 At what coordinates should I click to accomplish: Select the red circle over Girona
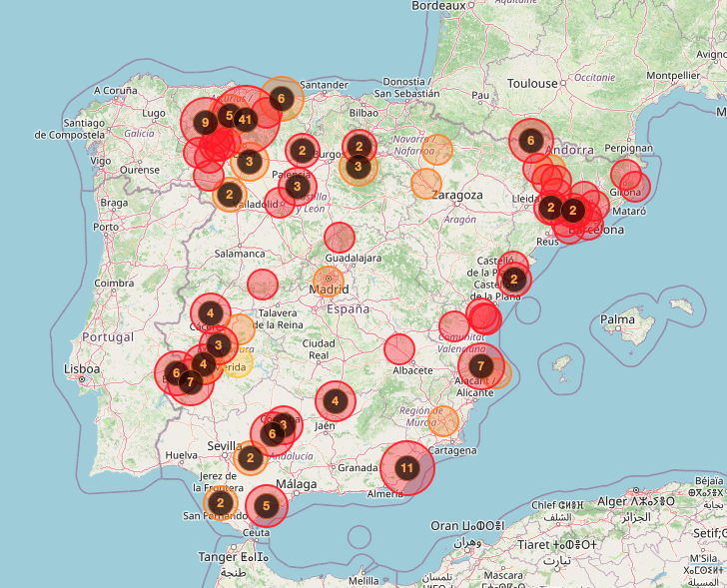coord(626,175)
